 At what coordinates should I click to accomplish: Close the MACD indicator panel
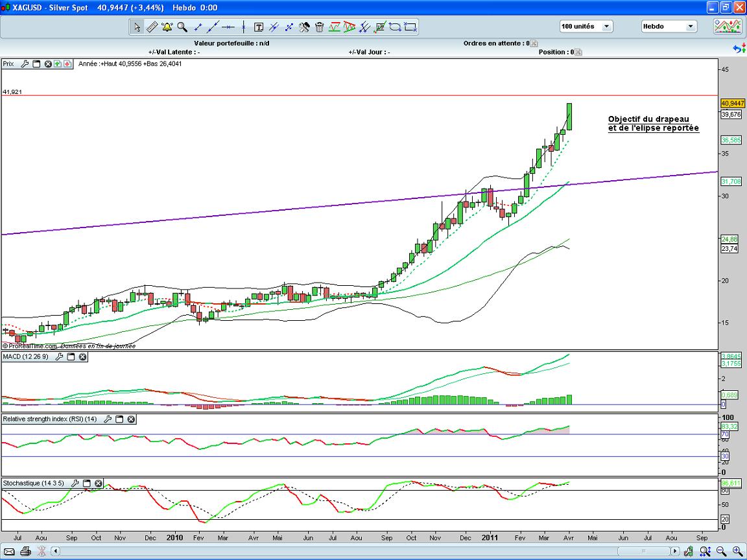tap(82, 357)
